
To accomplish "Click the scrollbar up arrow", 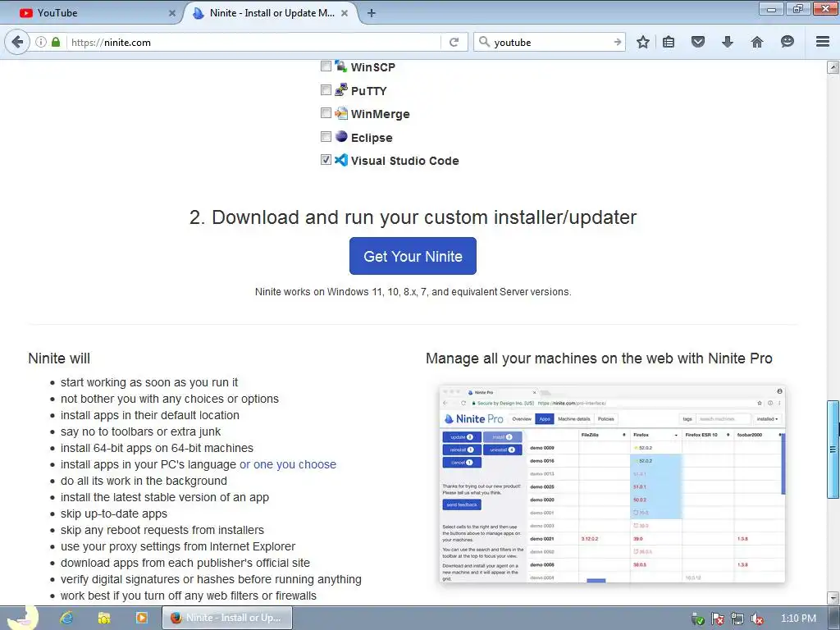I will tap(833, 67).
